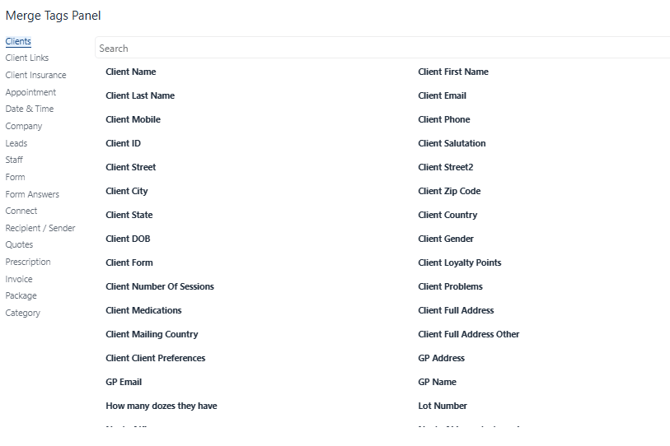Viewport: 670px width, 446px height.
Task: Select the Recipient / Sender category
Action: [40, 228]
